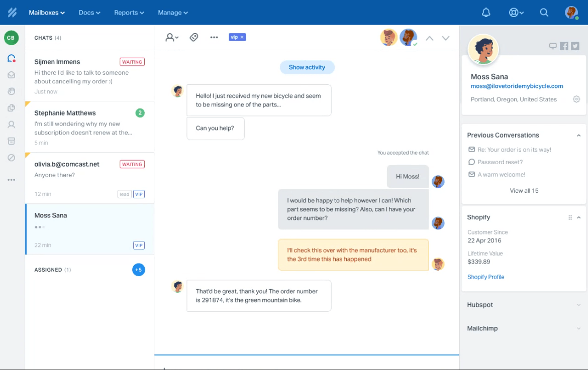Click the second participant avatar with checkmark
This screenshot has height=370, width=588.
(x=409, y=38)
